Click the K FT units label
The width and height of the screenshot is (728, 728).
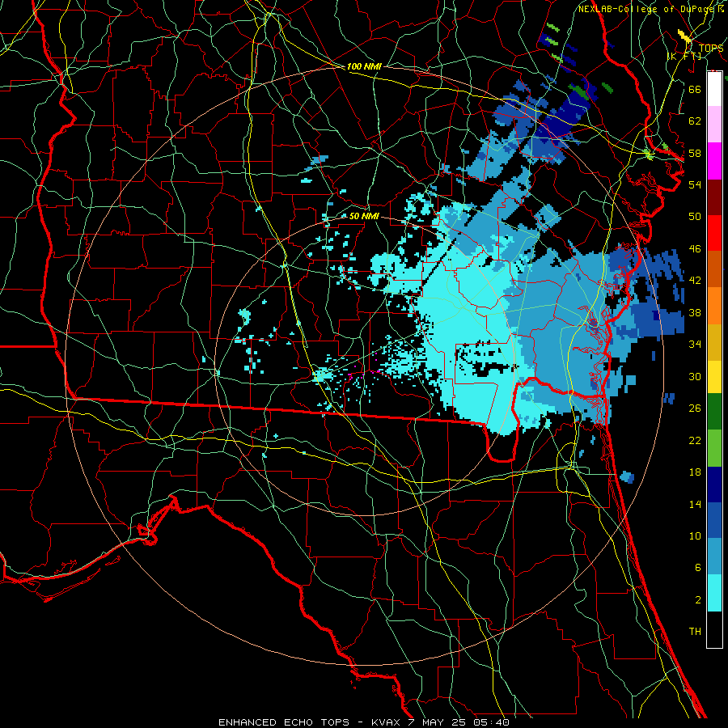(x=685, y=56)
